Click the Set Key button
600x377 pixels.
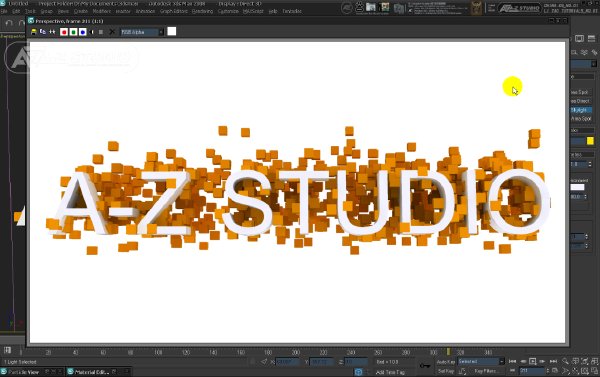pyautogui.click(x=446, y=371)
